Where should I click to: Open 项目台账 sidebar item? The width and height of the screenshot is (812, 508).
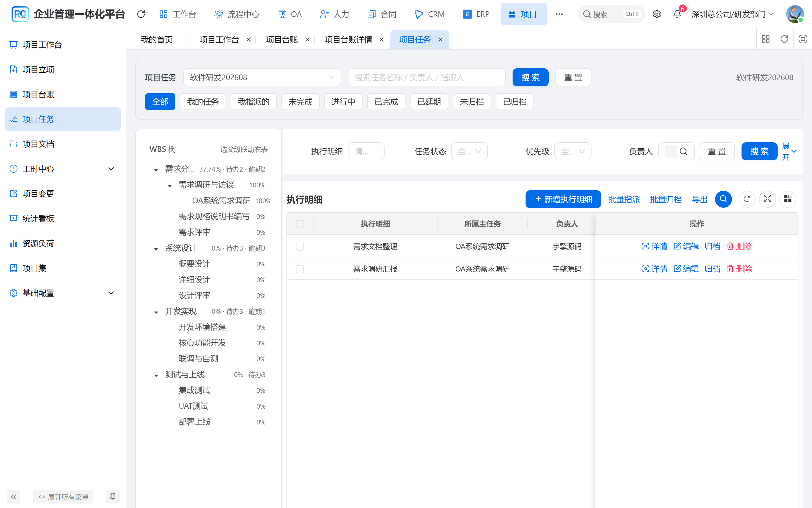coord(63,95)
